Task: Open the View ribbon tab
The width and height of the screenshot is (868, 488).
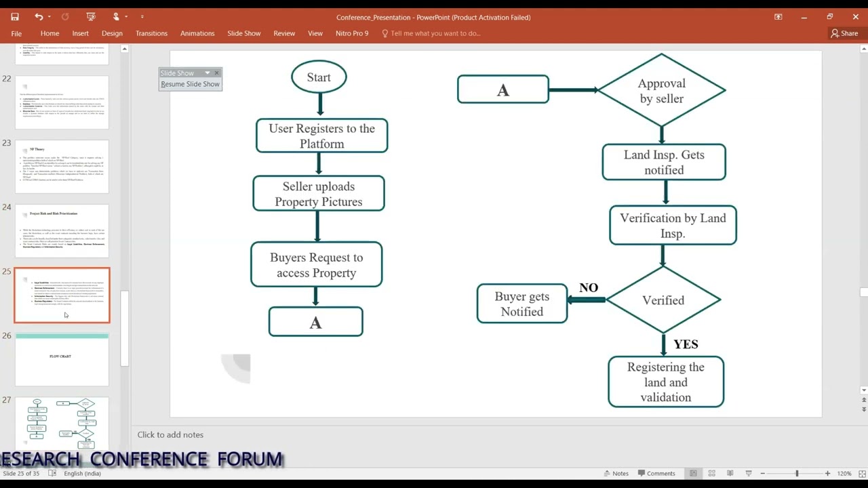Action: coord(315,33)
